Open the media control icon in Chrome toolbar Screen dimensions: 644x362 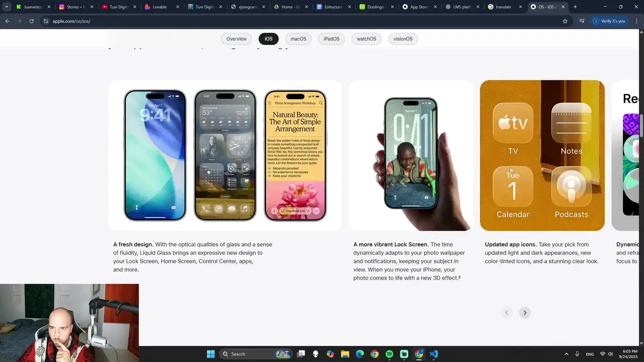coord(582,21)
